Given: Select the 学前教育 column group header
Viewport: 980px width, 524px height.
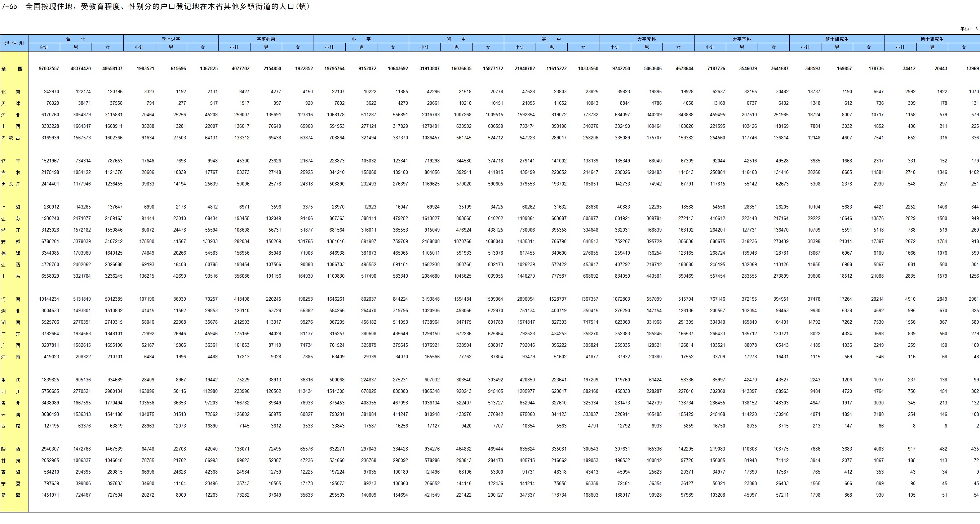Looking at the screenshot, I should tap(266, 39).
